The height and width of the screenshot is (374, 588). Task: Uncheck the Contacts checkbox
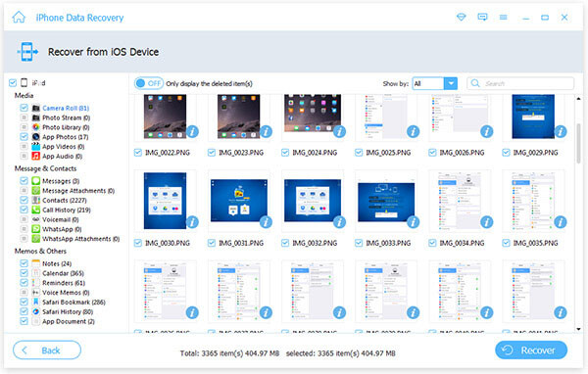tap(24, 200)
